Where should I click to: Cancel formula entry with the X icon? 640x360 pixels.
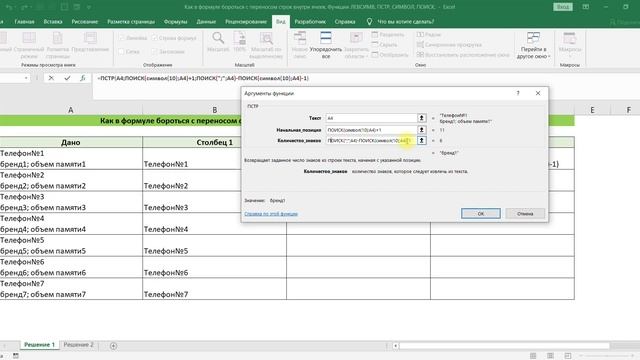(x=51, y=78)
